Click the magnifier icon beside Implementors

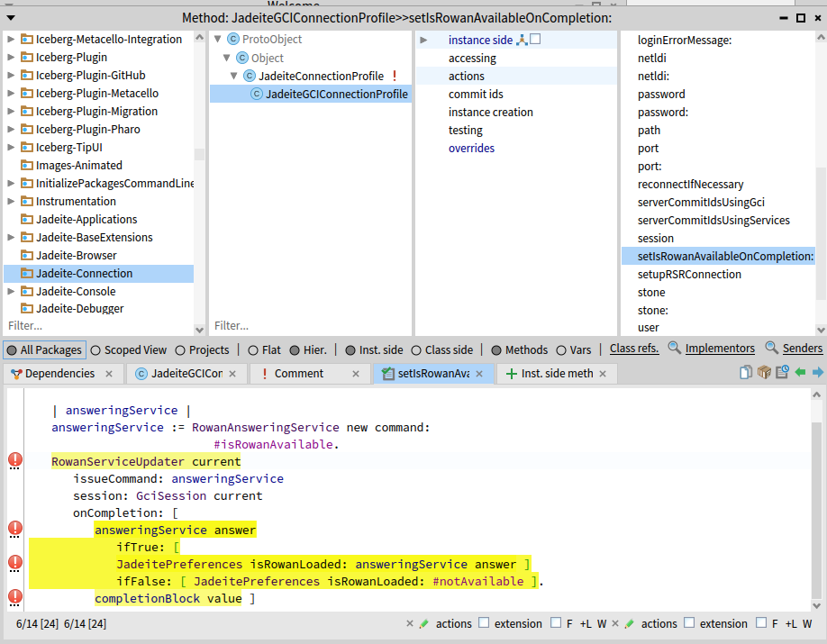[674, 349]
